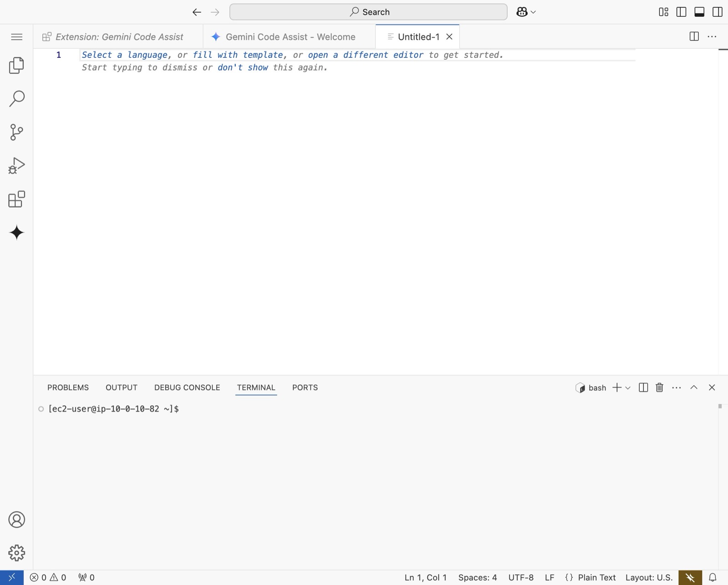This screenshot has height=585, width=728.
Task: Change end of line sequence LF
Action: (x=549, y=577)
